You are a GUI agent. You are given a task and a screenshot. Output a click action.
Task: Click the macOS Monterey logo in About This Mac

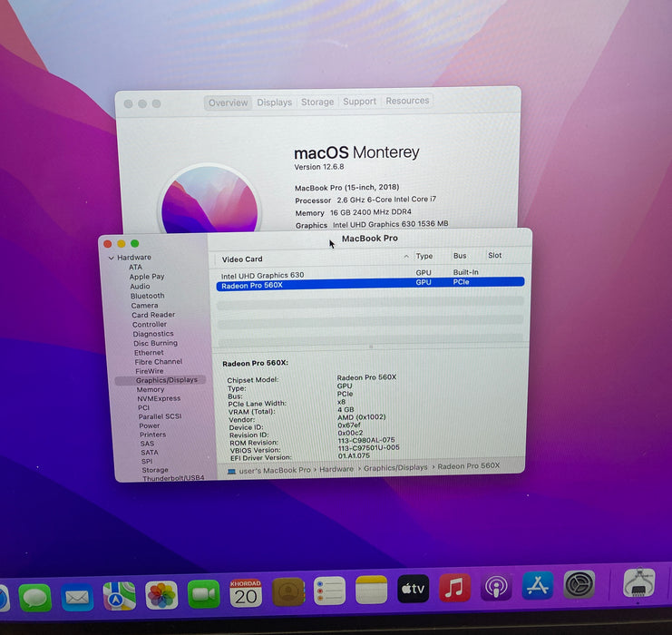coord(209,200)
